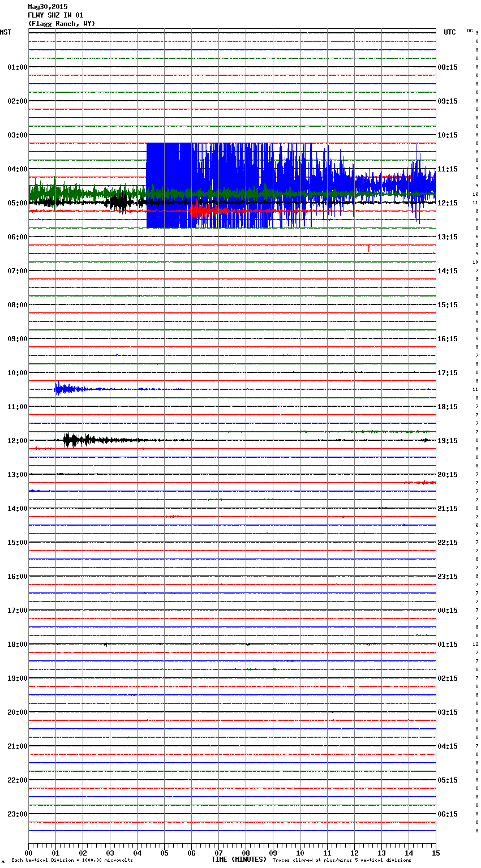
Task: Click the 05:00 MST time label
Action: pos(18,203)
